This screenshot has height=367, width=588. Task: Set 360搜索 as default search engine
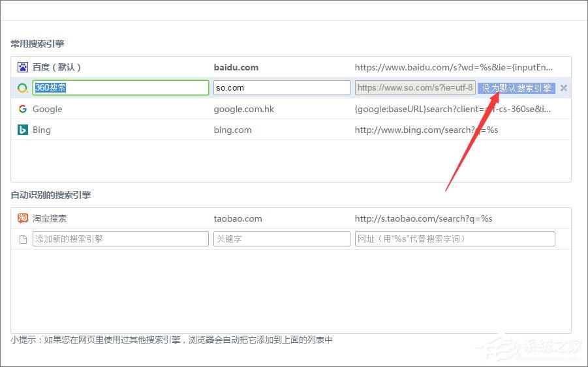516,88
